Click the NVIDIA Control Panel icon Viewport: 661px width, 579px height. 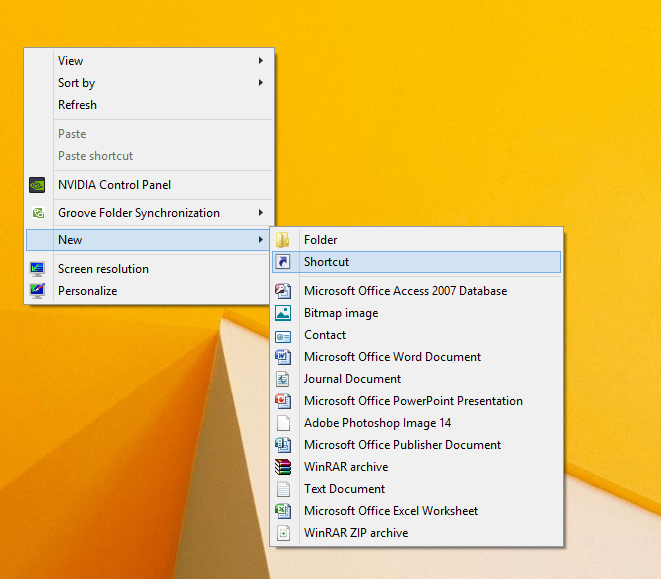pos(37,185)
